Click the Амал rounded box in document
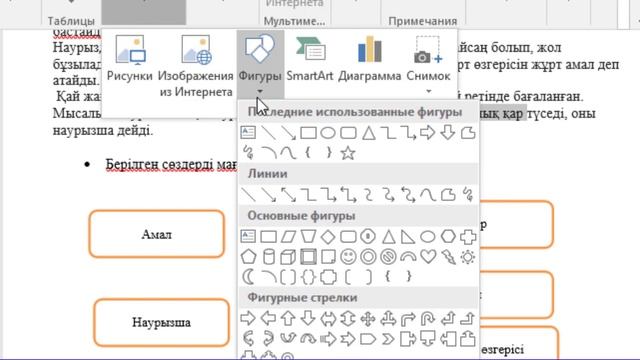This screenshot has height=360, width=640. 157,234
